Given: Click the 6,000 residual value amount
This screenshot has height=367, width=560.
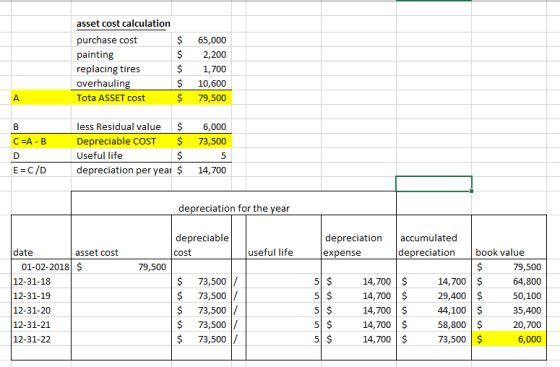Looking at the screenshot, I should tap(201, 127).
